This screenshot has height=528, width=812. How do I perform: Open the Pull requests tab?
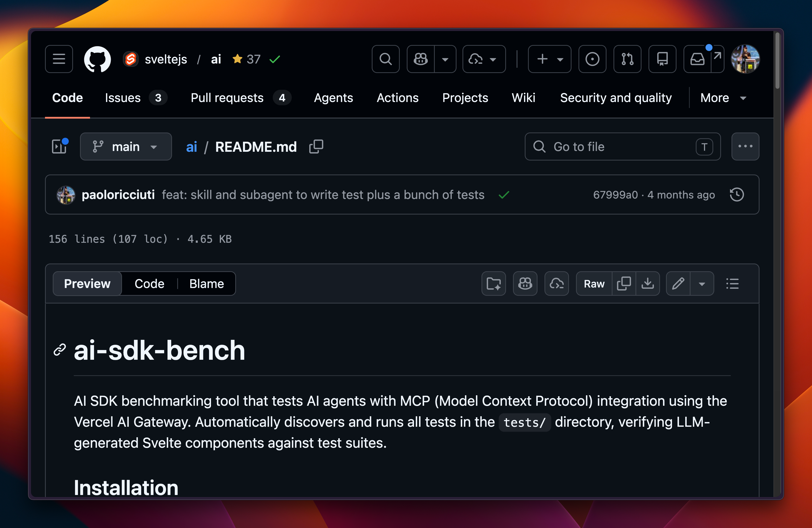tap(240, 98)
